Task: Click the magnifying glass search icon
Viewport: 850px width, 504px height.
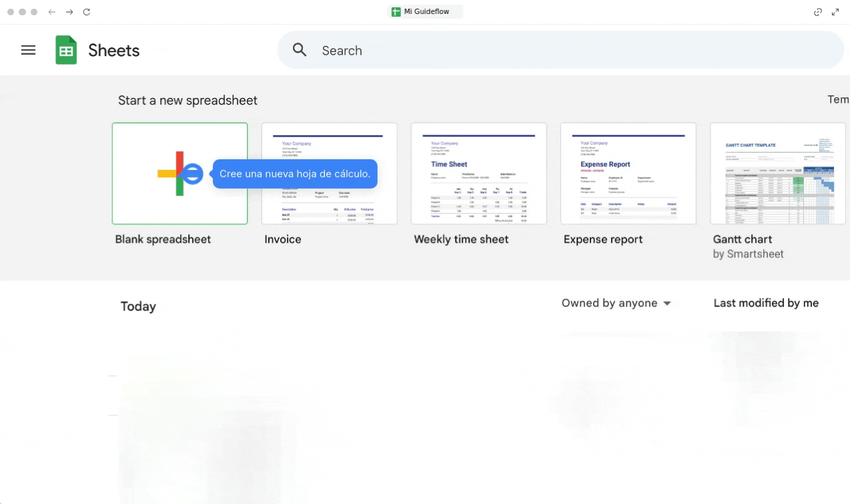Action: click(x=300, y=50)
